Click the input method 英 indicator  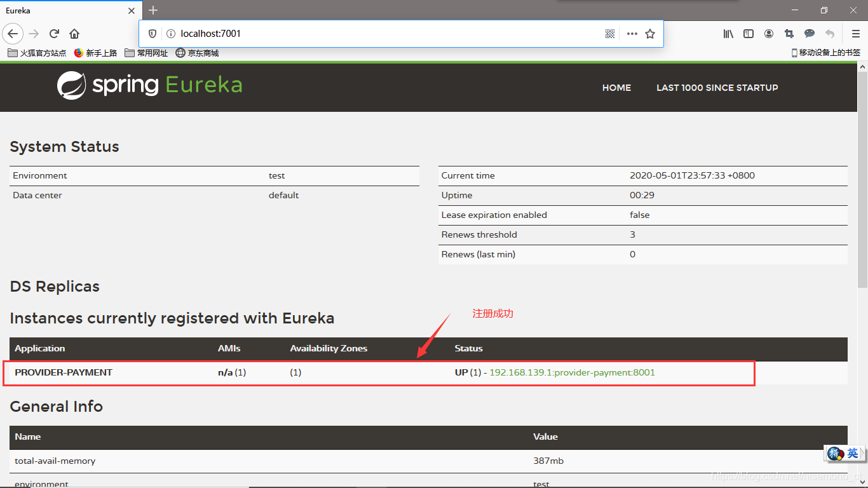tap(852, 453)
